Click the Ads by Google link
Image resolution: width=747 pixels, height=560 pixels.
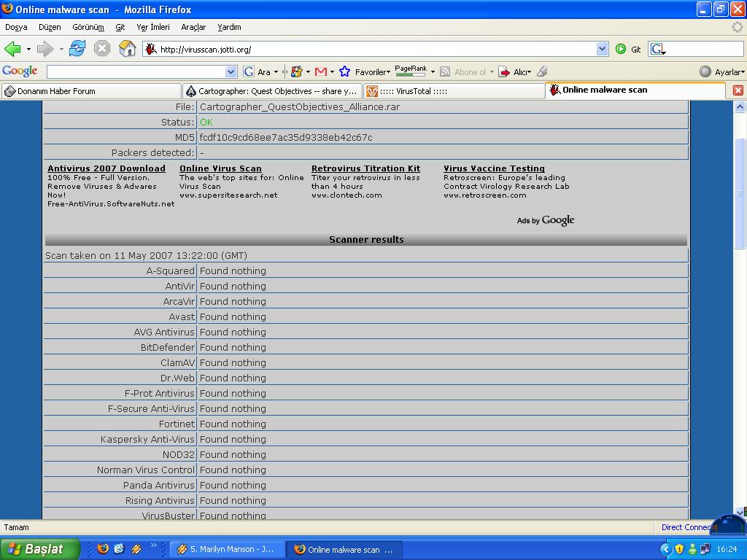point(546,220)
